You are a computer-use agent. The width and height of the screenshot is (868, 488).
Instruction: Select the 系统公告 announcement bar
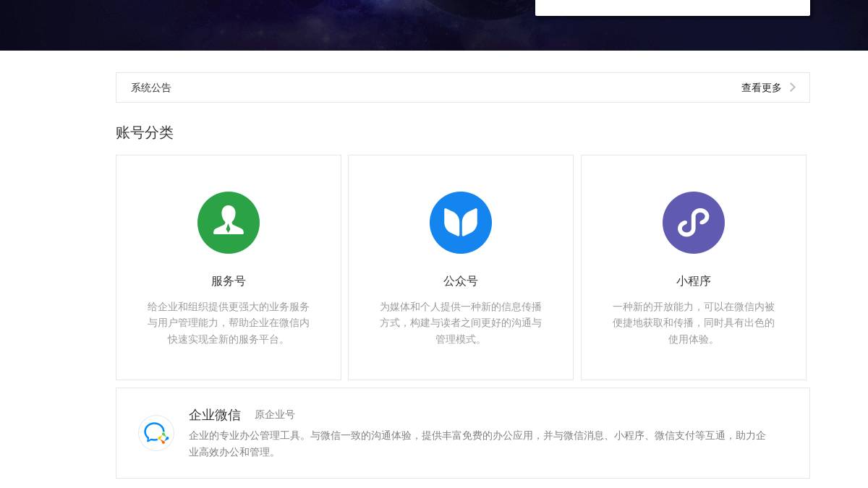151,87
